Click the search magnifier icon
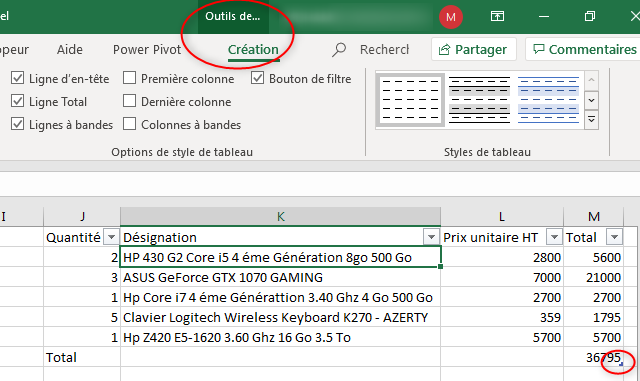Screen dimensions: 640x381 coord(339,50)
